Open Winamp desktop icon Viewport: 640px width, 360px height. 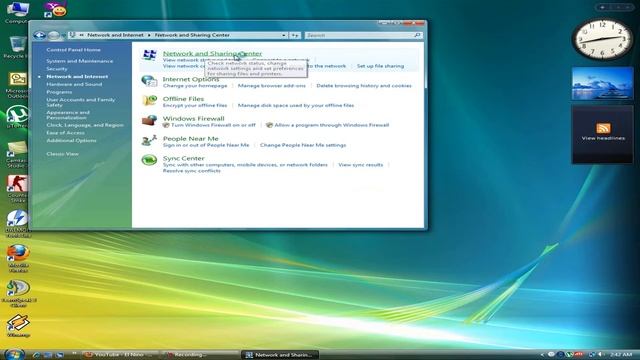coord(18,326)
